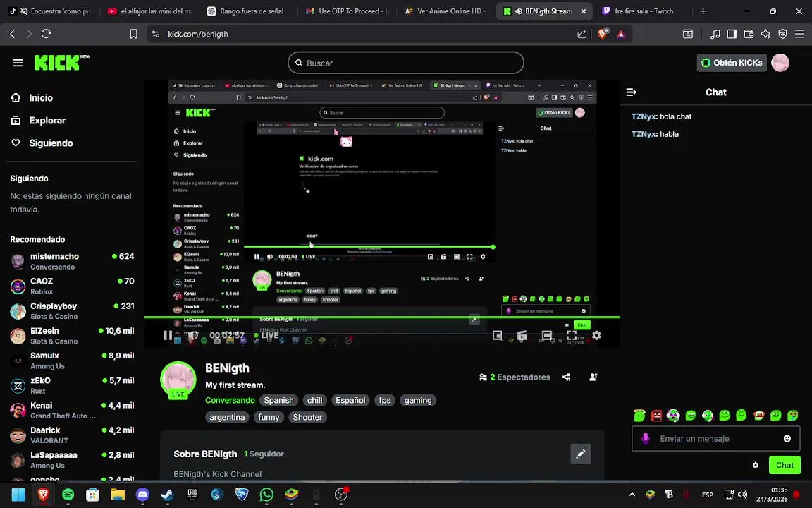Viewport: 812px width, 508px height.
Task: Enter fullscreen mode on the player
Action: click(x=571, y=335)
